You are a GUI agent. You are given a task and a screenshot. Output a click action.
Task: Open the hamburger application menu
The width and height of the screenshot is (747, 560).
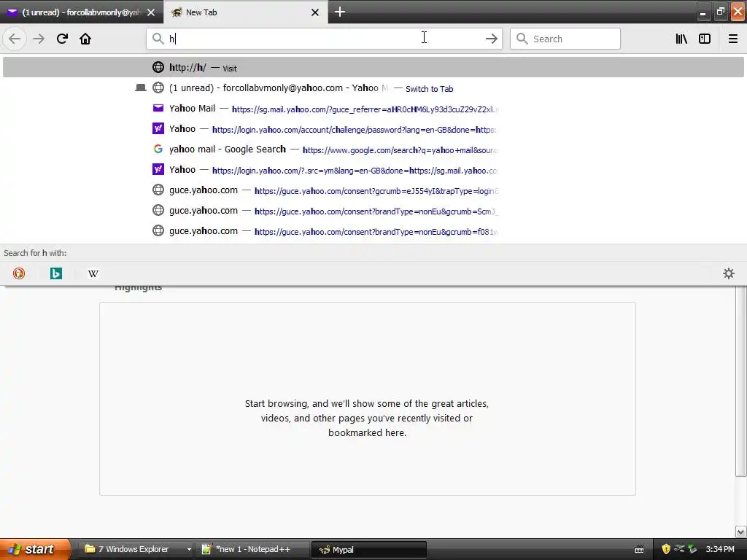click(733, 39)
